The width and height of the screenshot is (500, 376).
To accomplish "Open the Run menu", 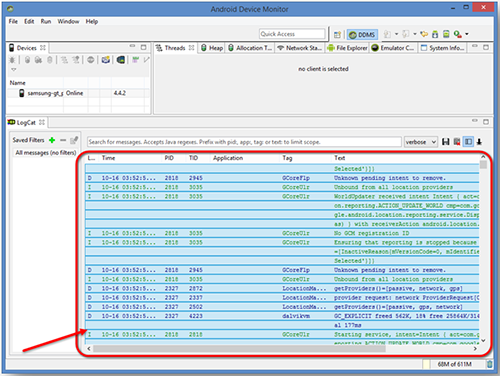I will click(46, 21).
